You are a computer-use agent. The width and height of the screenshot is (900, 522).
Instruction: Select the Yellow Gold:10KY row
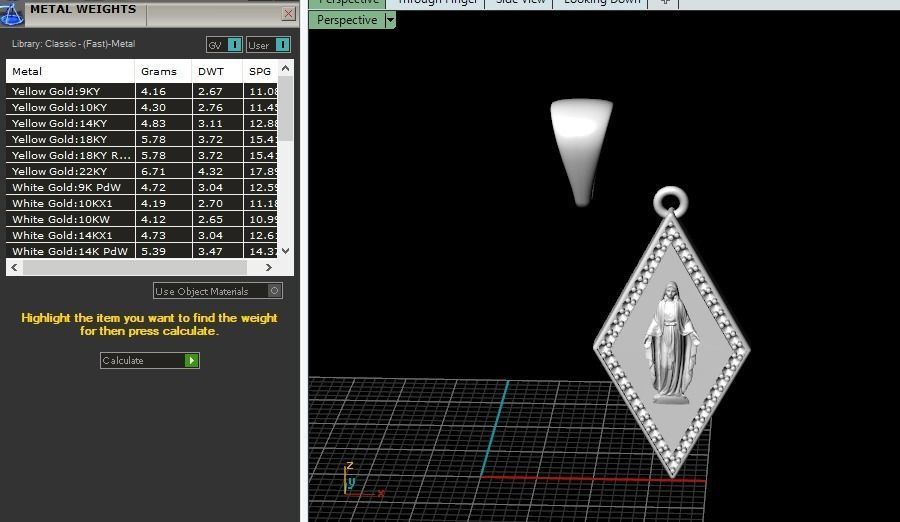tap(142, 107)
